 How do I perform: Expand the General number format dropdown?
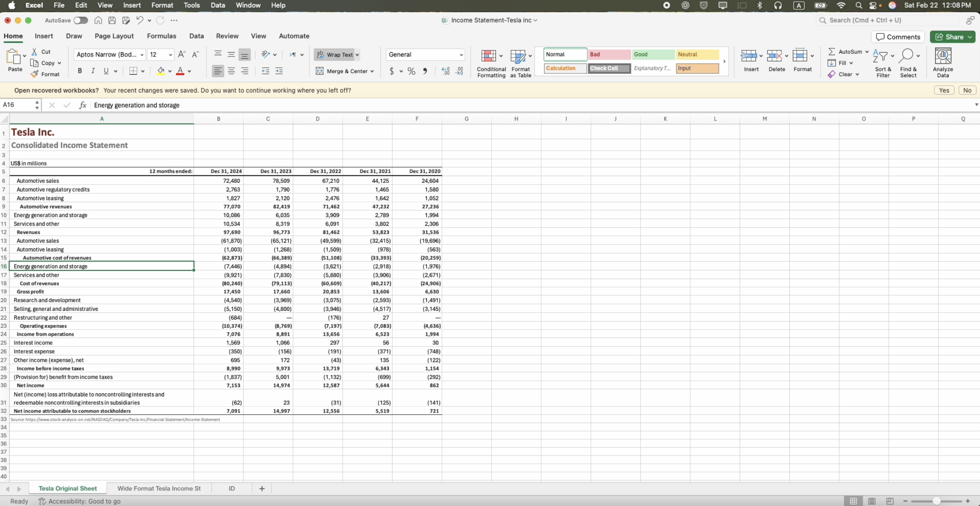click(461, 55)
